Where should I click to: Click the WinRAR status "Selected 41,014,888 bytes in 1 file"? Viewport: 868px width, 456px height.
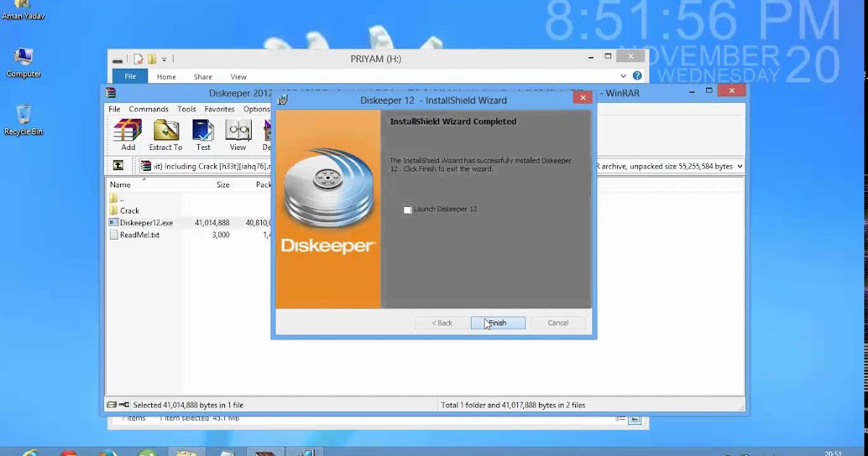[188, 405]
